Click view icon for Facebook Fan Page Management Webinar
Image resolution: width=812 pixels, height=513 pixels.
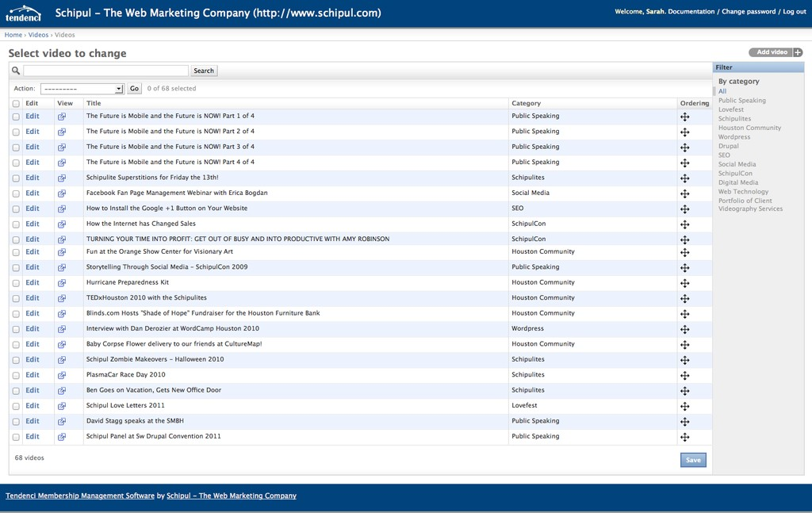click(x=62, y=193)
